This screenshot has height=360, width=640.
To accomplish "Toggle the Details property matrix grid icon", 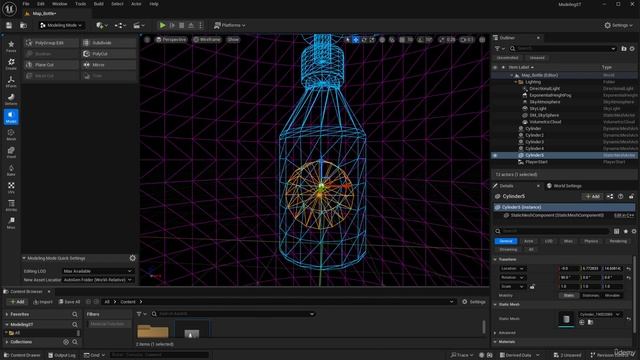I will pos(616,231).
